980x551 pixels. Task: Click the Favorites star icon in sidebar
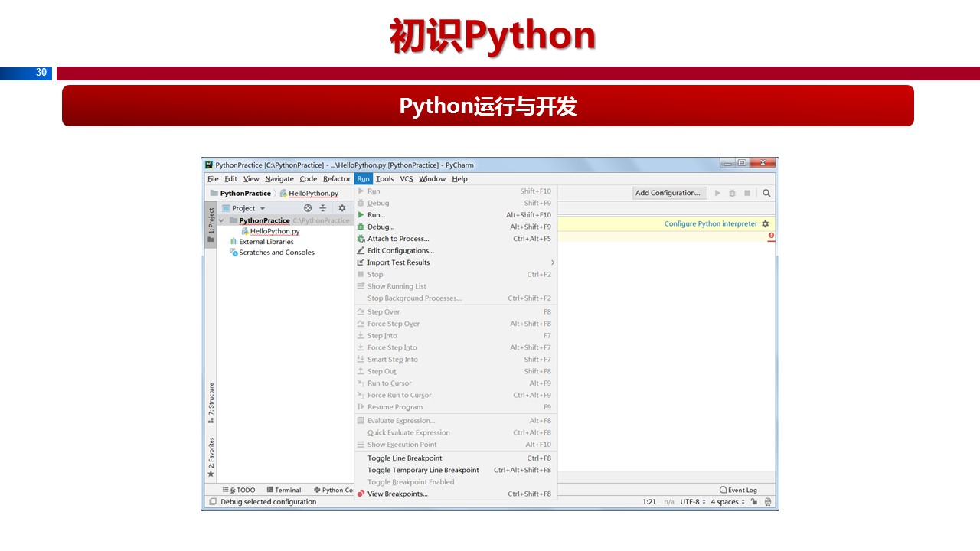(211, 474)
